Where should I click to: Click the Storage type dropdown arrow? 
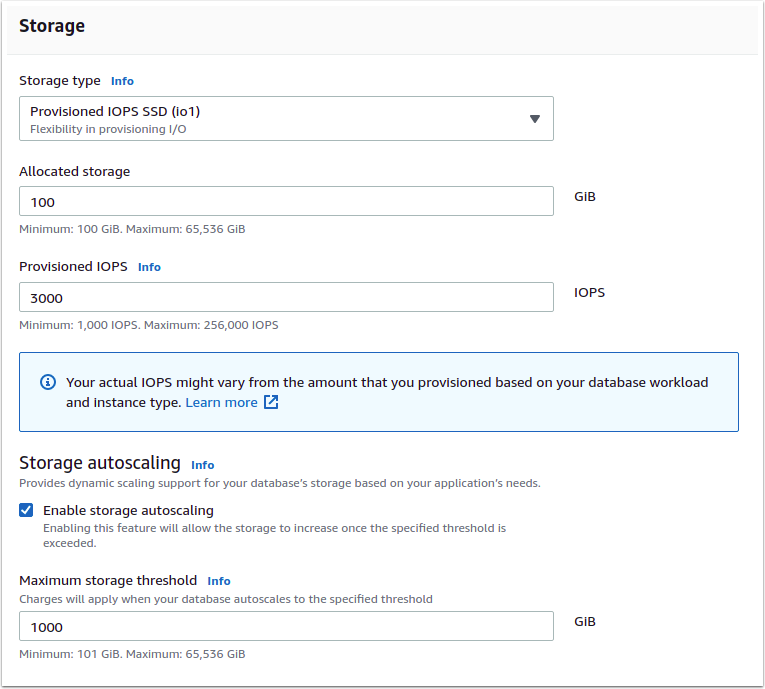(535, 119)
